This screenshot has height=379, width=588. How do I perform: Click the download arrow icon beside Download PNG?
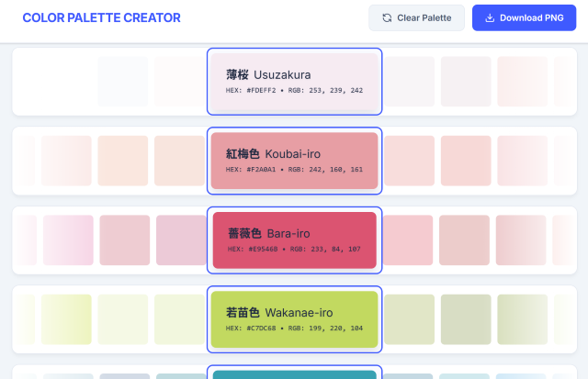click(x=490, y=18)
